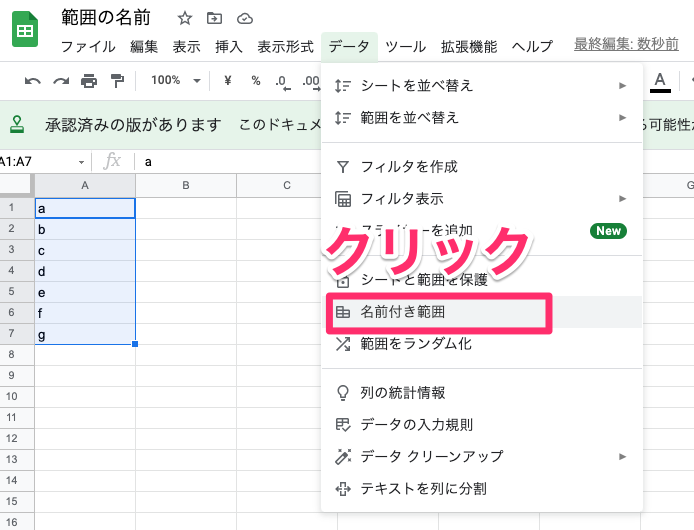Click the text color underlined A
The height and width of the screenshot is (530, 694).
coord(659,81)
